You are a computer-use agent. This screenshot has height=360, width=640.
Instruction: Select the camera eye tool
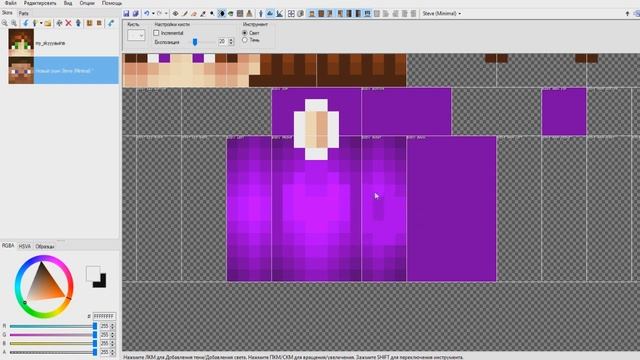click(x=176, y=13)
